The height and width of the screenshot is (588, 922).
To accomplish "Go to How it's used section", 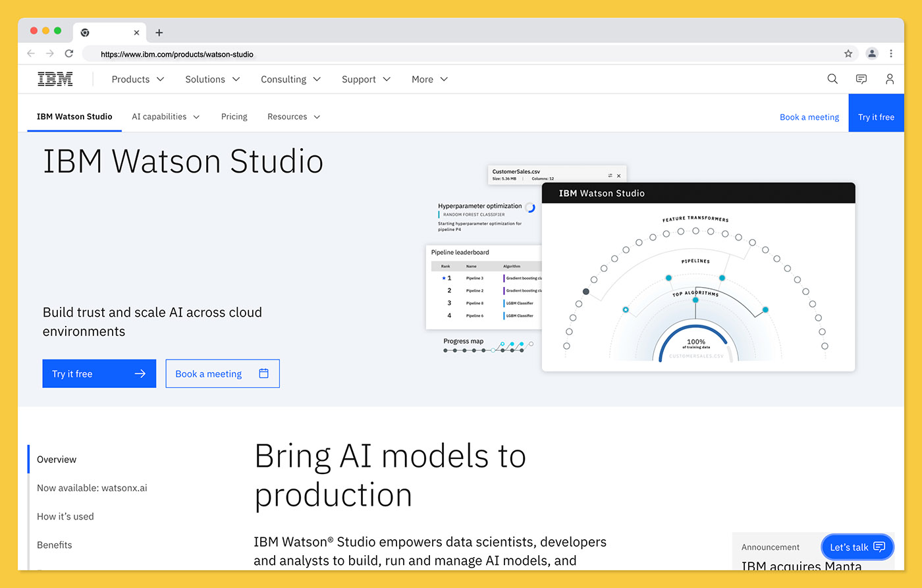I will pyautogui.click(x=65, y=516).
